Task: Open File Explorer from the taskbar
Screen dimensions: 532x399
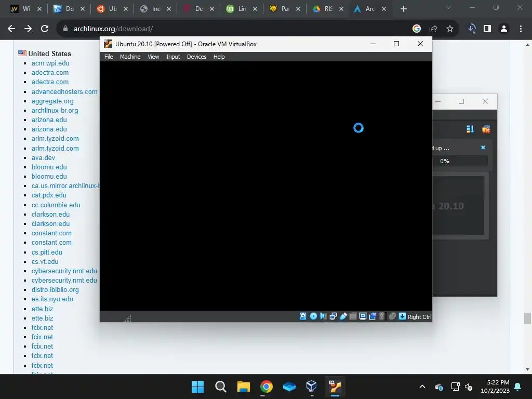Action: click(x=243, y=387)
